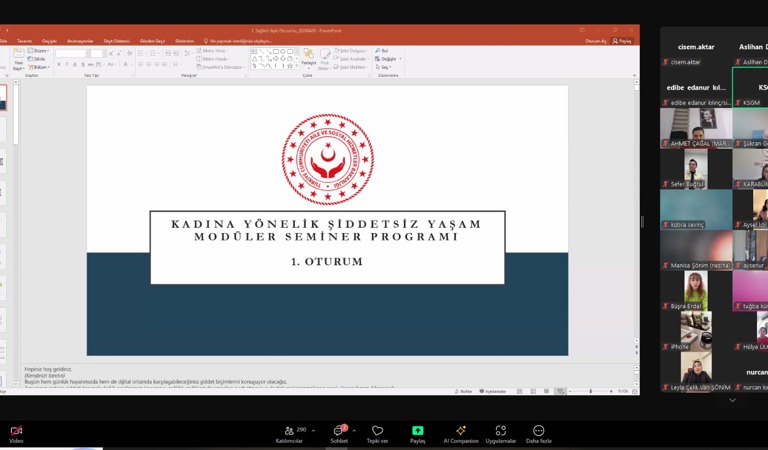Open Şekil Dolgusu shape fill
Viewport: 768px width, 450px height.
(351, 50)
